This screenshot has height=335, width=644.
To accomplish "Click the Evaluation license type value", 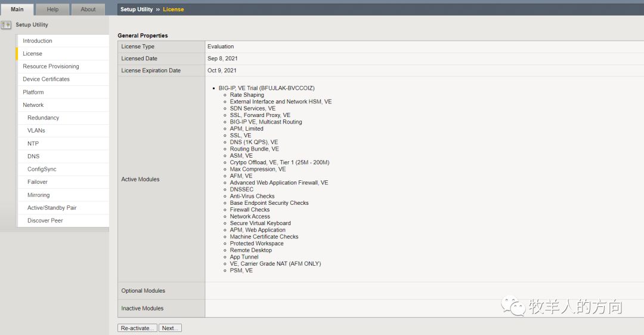I will [221, 47].
